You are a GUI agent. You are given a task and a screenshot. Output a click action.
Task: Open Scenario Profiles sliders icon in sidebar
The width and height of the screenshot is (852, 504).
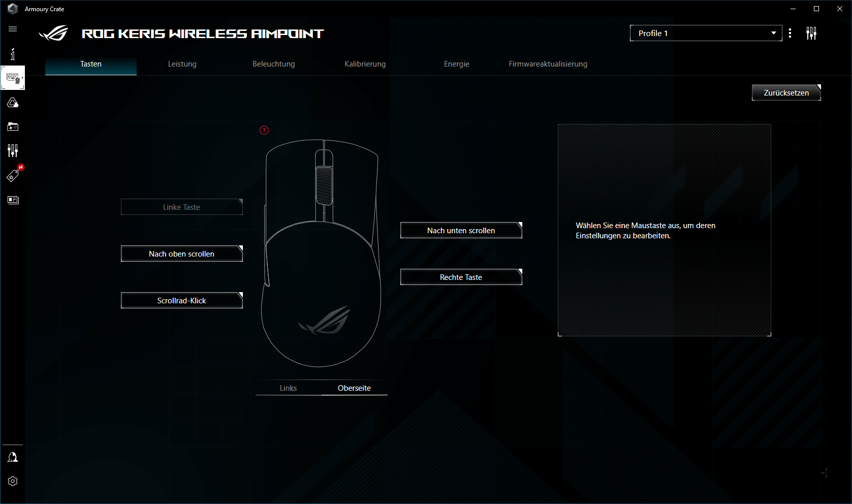(13, 150)
